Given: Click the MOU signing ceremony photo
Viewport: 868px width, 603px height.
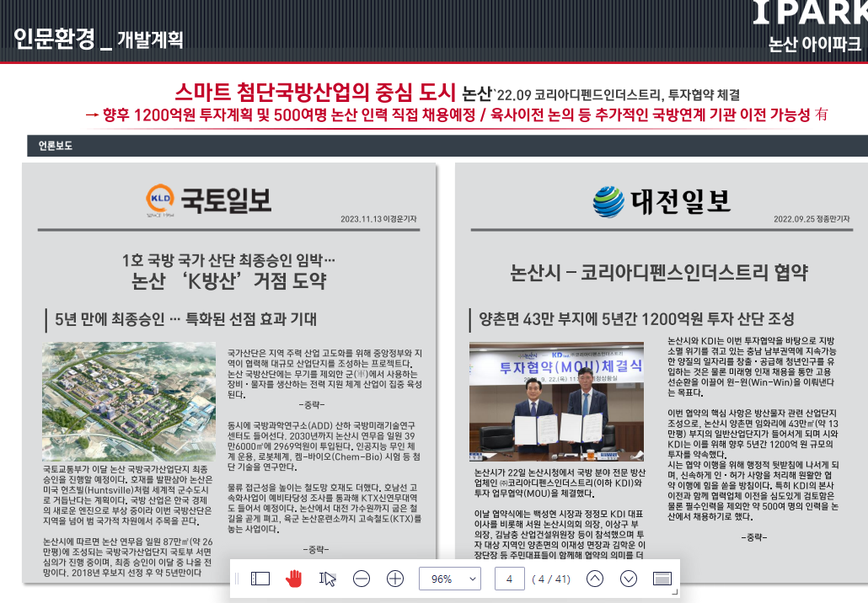Looking at the screenshot, I should [x=556, y=402].
